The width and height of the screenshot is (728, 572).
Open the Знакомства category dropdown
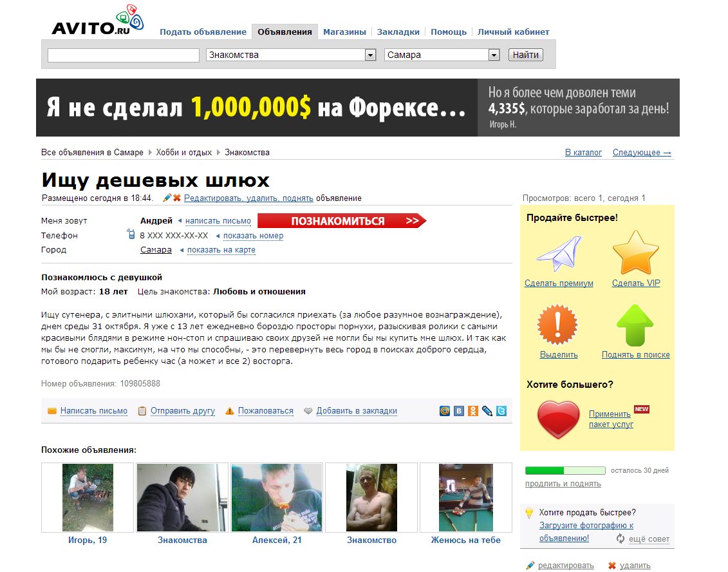(x=291, y=55)
